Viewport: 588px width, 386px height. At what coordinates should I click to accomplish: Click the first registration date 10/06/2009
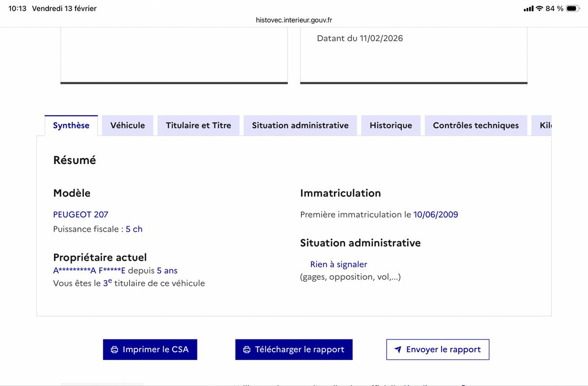click(x=436, y=215)
